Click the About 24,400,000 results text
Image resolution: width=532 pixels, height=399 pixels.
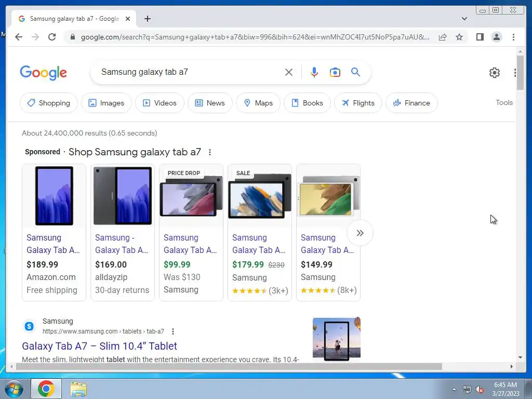pos(89,133)
